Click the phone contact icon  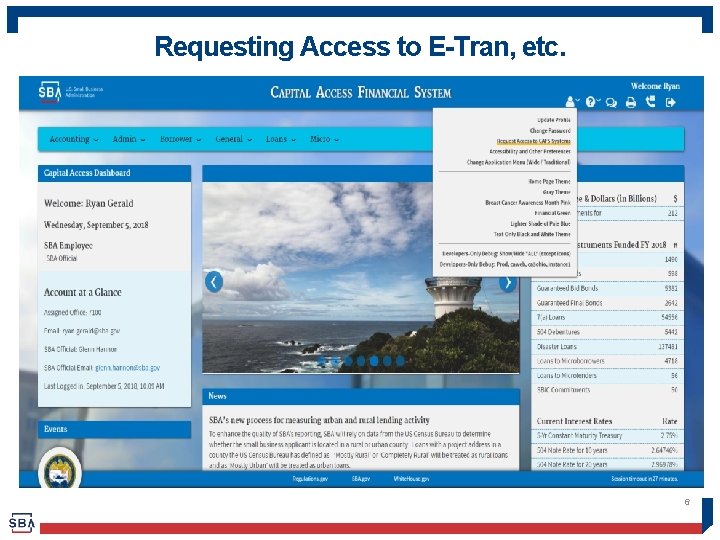[651, 101]
